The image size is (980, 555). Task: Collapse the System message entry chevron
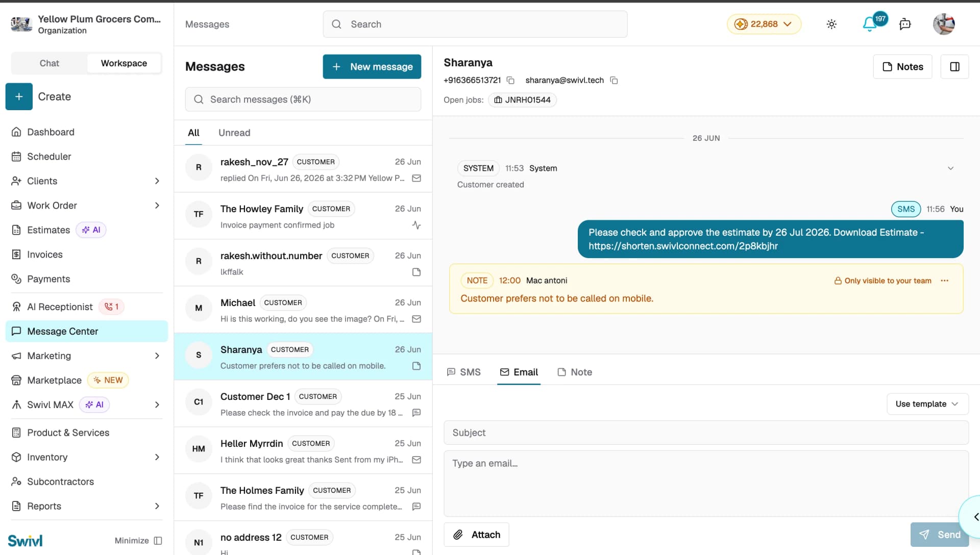[x=950, y=168]
